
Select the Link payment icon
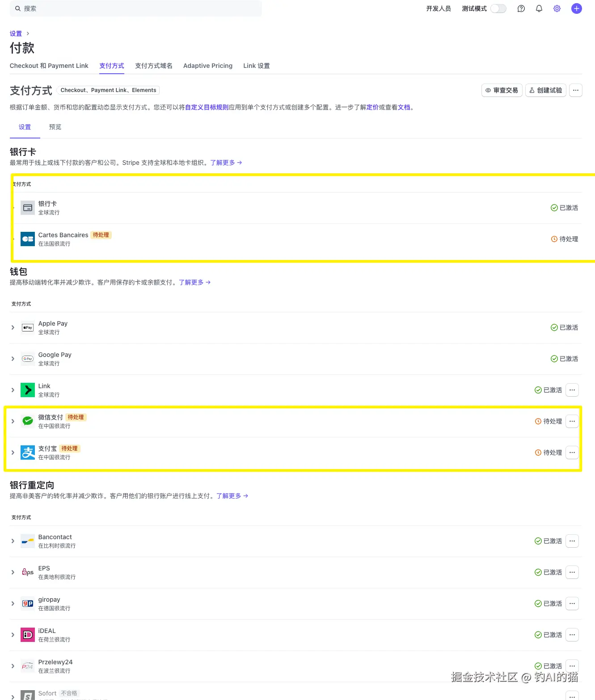tap(27, 390)
